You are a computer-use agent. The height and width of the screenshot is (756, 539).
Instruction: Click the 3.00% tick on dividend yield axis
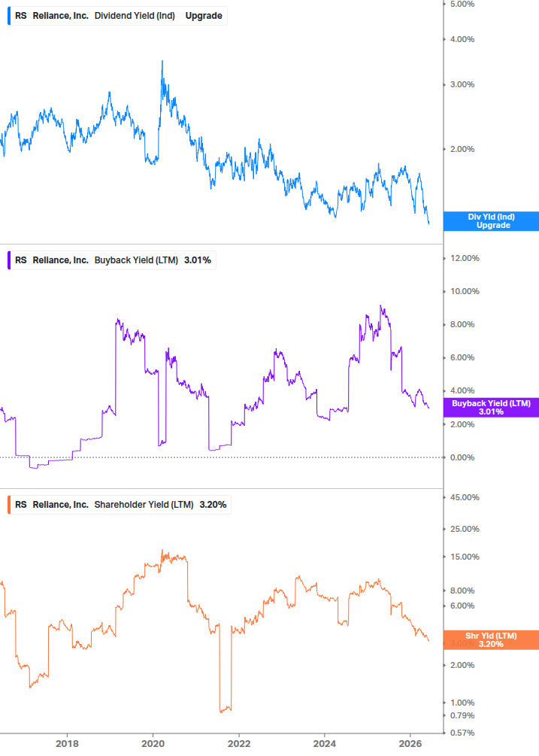point(462,84)
